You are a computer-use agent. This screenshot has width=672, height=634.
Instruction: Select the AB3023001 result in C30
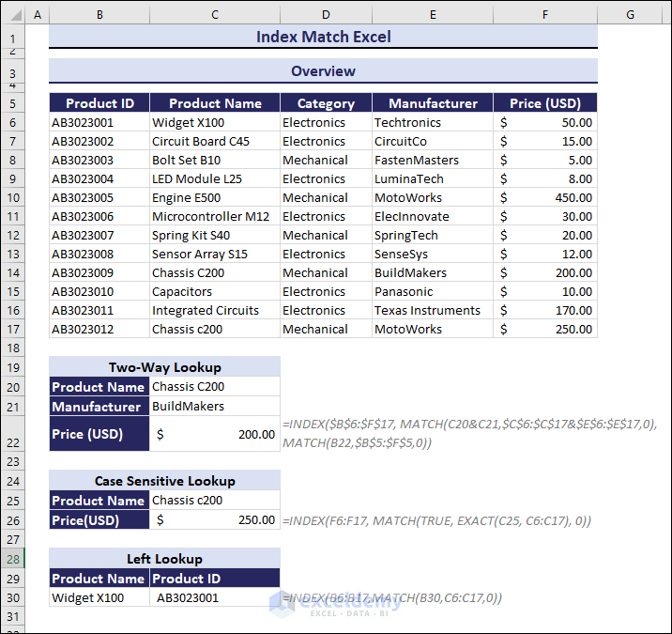point(215,597)
